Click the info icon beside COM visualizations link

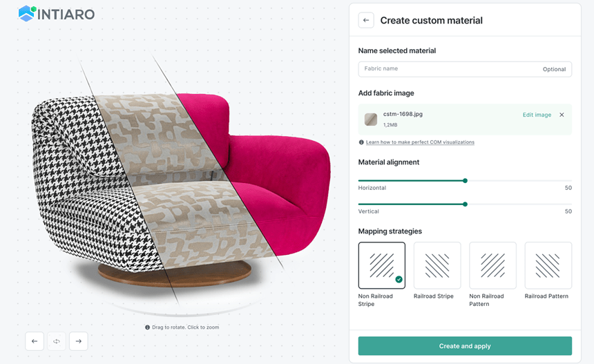pos(361,142)
